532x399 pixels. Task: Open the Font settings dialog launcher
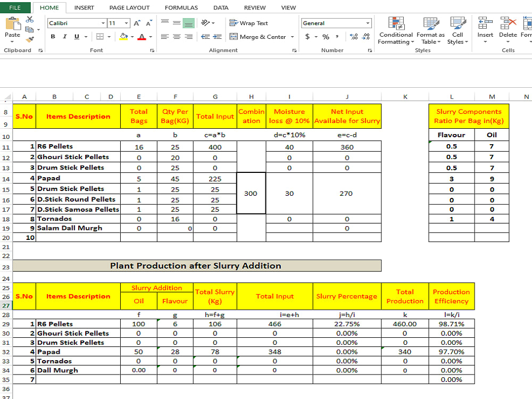pos(152,50)
